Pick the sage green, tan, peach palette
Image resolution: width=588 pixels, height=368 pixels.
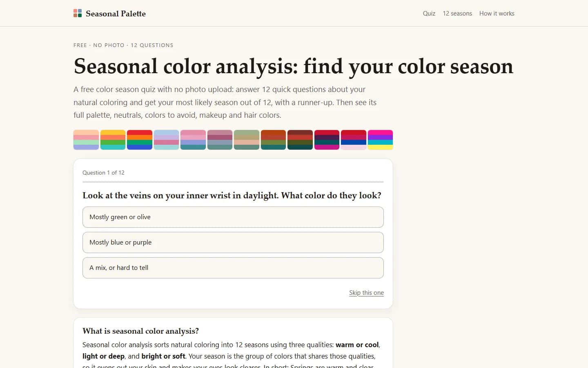point(247,140)
